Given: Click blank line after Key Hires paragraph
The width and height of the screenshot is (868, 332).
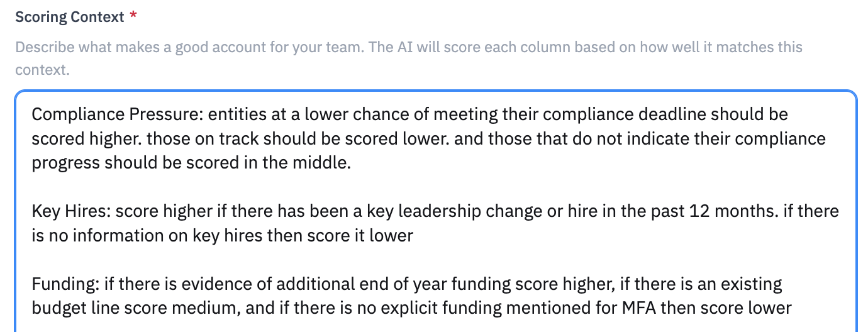Looking at the screenshot, I should point(435,260).
